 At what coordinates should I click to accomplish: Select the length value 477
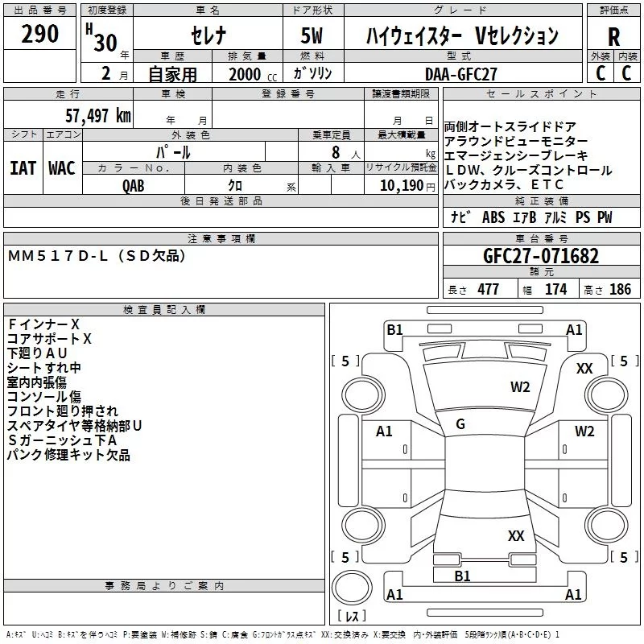coord(488,289)
